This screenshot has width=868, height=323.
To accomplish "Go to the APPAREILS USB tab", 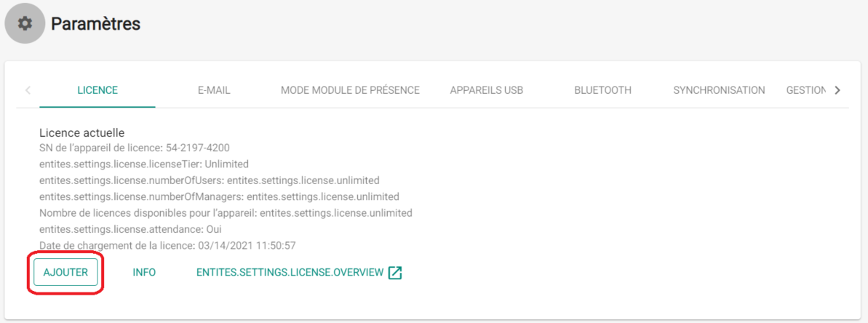I will 487,90.
